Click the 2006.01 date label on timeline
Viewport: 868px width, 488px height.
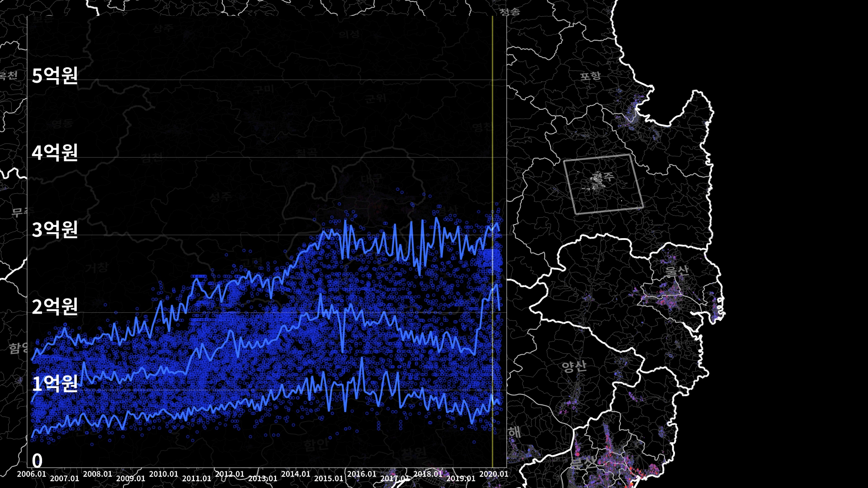click(x=32, y=474)
